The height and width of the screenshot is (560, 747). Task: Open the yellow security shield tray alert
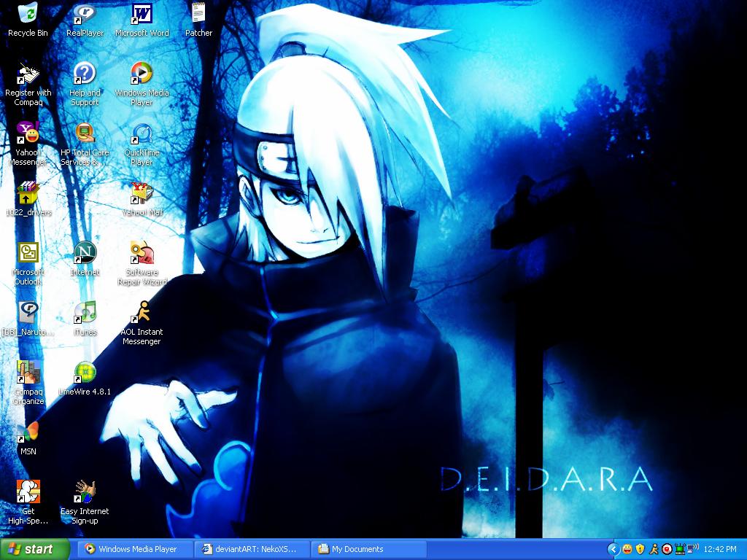640,550
